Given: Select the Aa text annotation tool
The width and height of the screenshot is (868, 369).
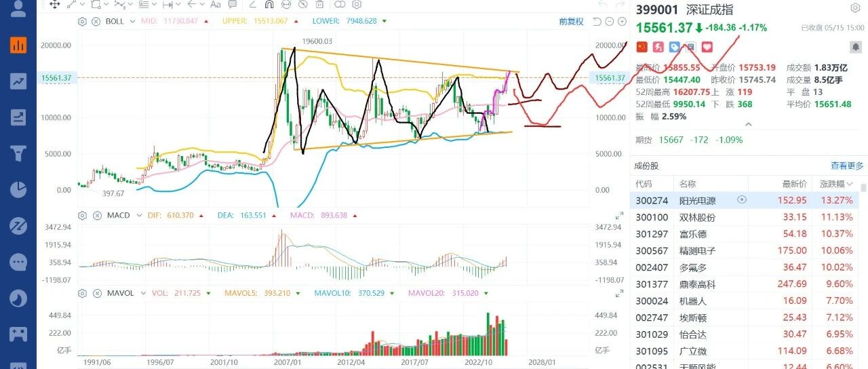Looking at the screenshot, I should pyautogui.click(x=216, y=4).
